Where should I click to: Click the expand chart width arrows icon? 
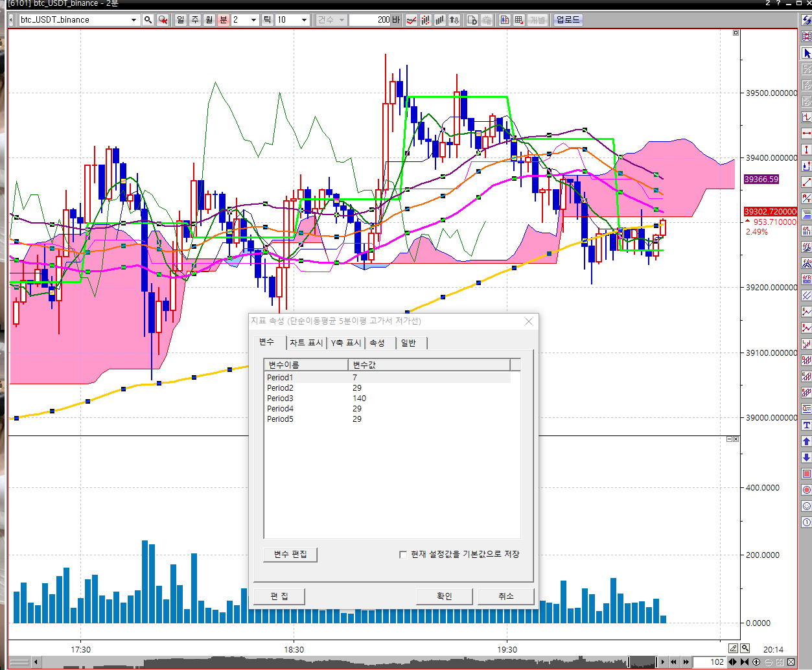(733, 662)
